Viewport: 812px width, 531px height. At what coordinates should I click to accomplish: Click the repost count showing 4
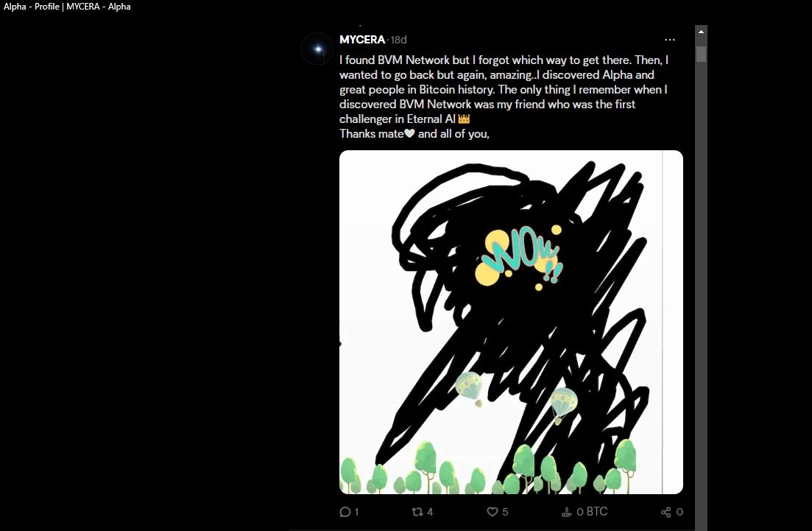point(430,512)
